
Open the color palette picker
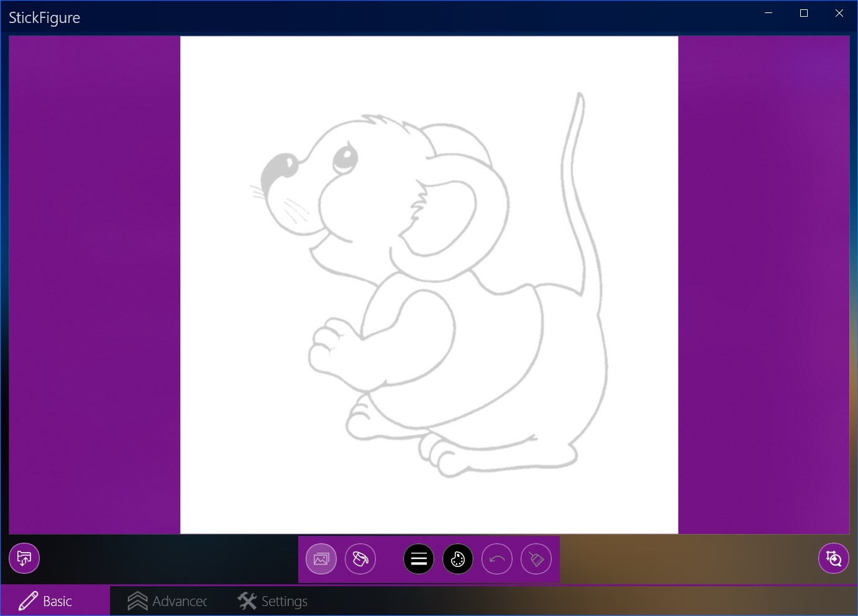[458, 559]
